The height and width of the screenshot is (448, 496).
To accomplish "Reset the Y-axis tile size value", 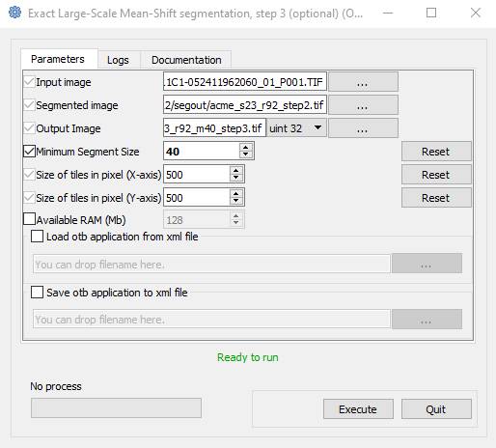I will point(436,198).
